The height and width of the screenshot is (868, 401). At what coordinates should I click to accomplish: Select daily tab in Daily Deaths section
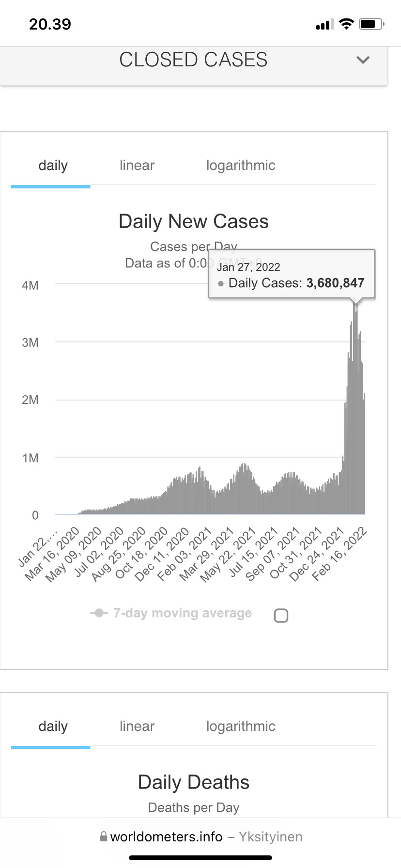53,727
